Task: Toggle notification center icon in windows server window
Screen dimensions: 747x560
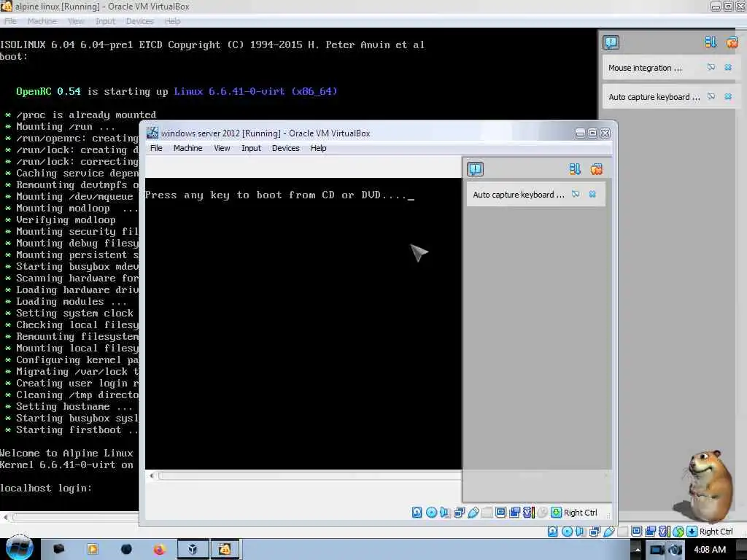Action: 475,169
